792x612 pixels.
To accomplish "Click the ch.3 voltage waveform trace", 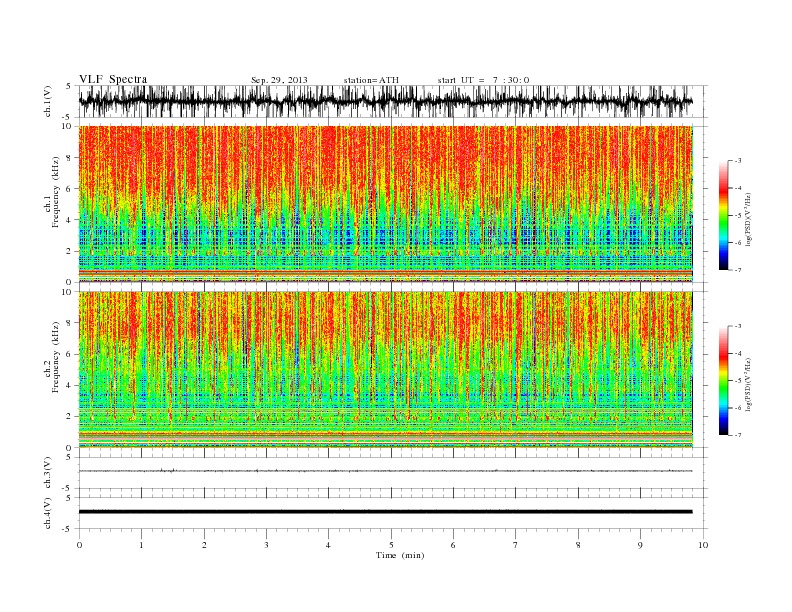I will (386, 471).
